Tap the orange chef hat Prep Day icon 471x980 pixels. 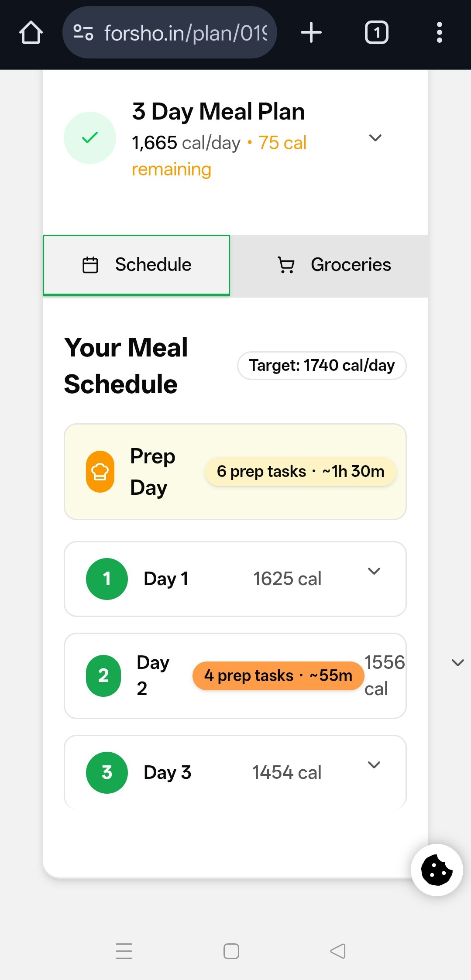[100, 472]
